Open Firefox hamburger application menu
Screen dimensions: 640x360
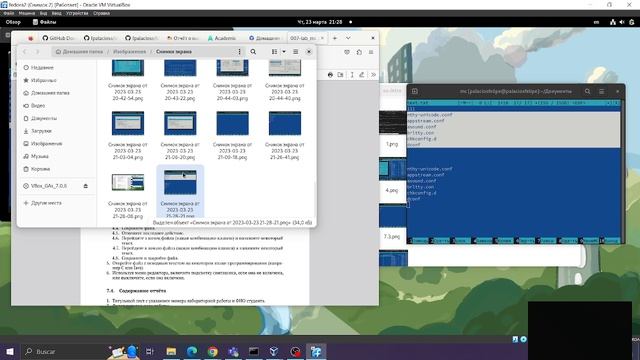point(371,52)
